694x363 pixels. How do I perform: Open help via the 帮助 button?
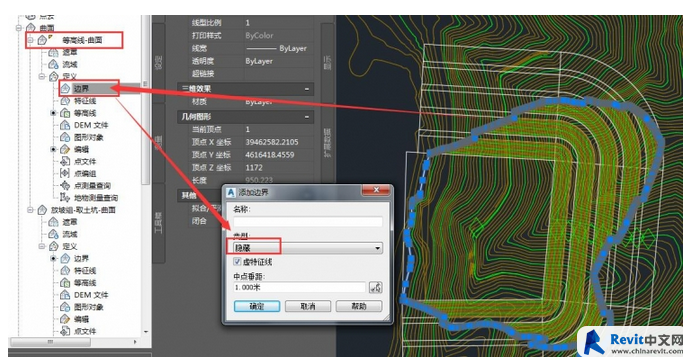pyautogui.click(x=359, y=306)
